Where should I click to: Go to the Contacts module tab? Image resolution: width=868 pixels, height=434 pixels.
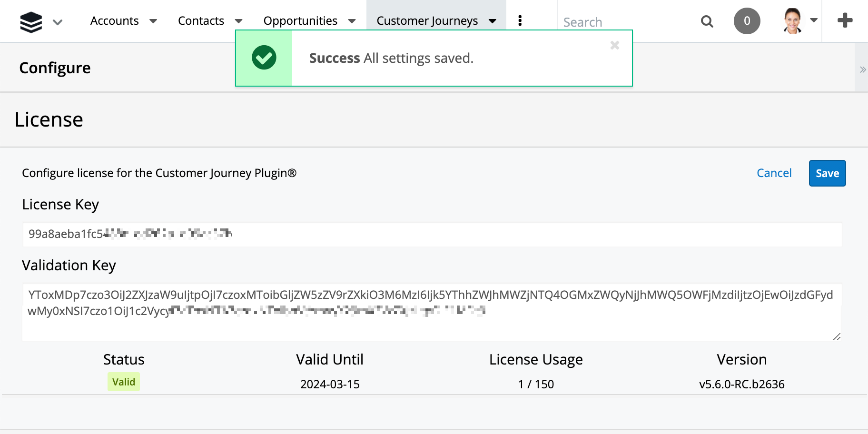click(x=201, y=21)
